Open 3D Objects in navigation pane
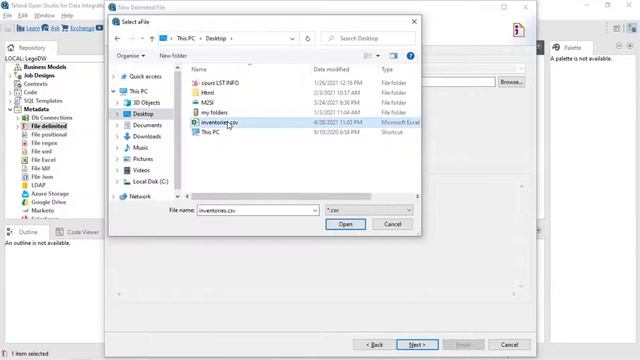Screen dimensions: 640x360 (x=147, y=102)
